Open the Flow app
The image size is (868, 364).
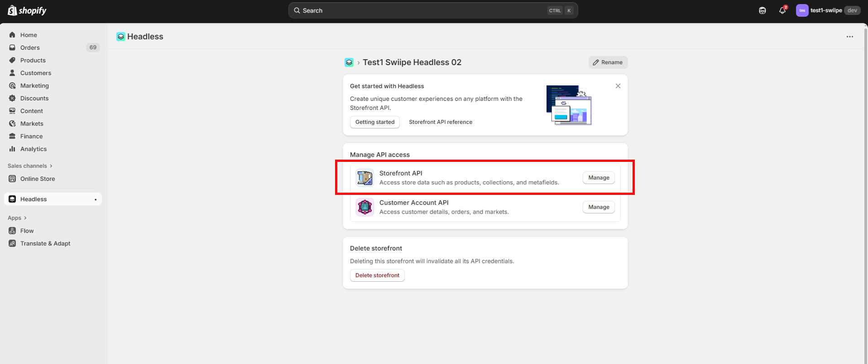[x=27, y=231]
